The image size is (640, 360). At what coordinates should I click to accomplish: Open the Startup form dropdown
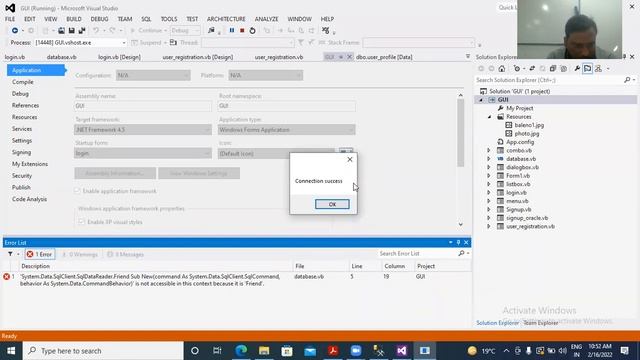(x=143, y=153)
